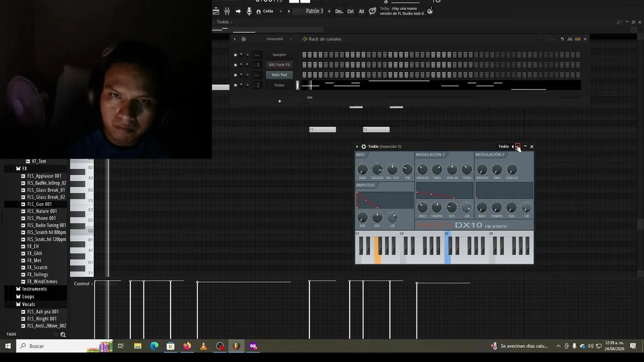
Task: Toggle the microphone recording icon
Action: pyautogui.click(x=249, y=11)
